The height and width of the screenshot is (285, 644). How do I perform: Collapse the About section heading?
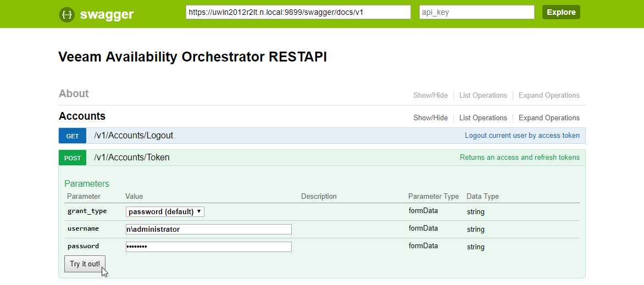tap(74, 94)
